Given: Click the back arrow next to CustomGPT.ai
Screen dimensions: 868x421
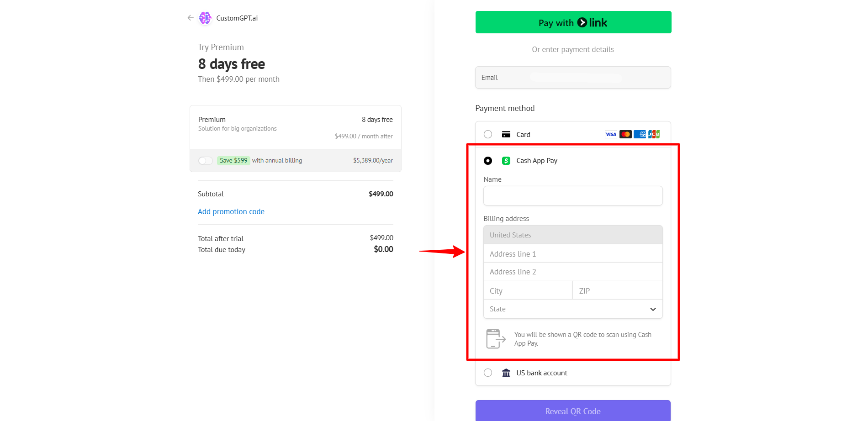Looking at the screenshot, I should coord(191,18).
